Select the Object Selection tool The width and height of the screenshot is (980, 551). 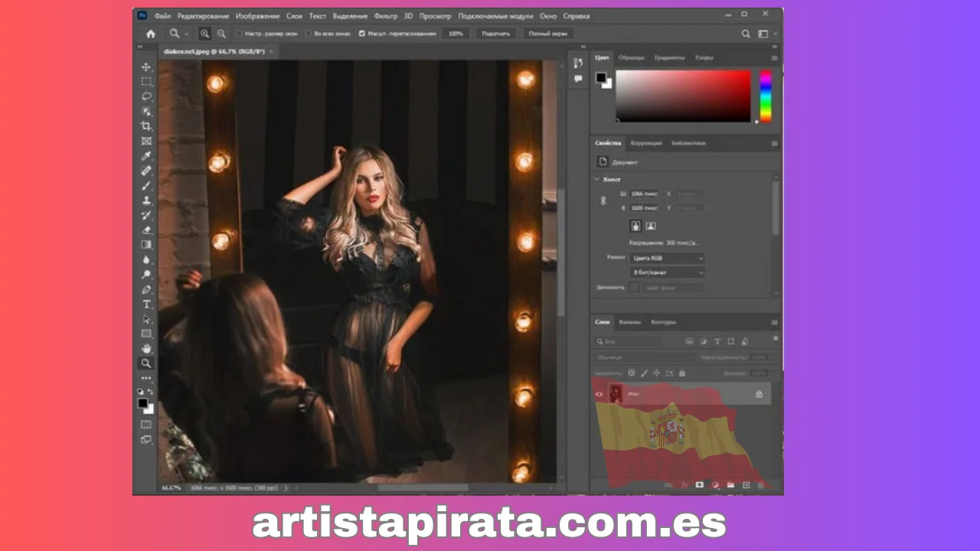(146, 112)
